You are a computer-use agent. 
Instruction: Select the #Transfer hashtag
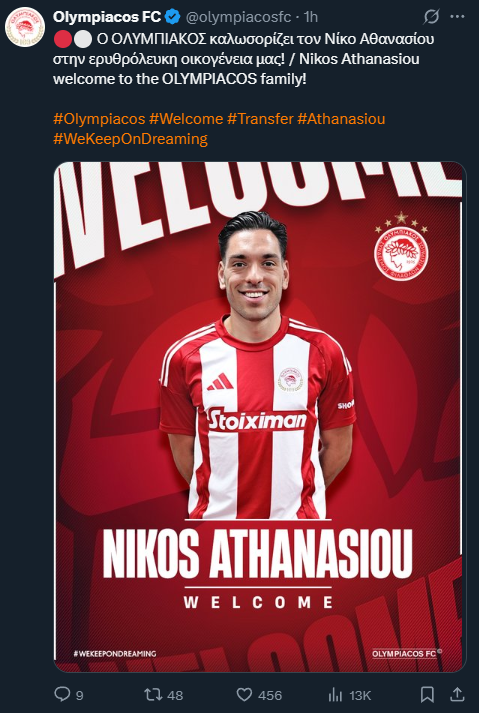(260, 119)
